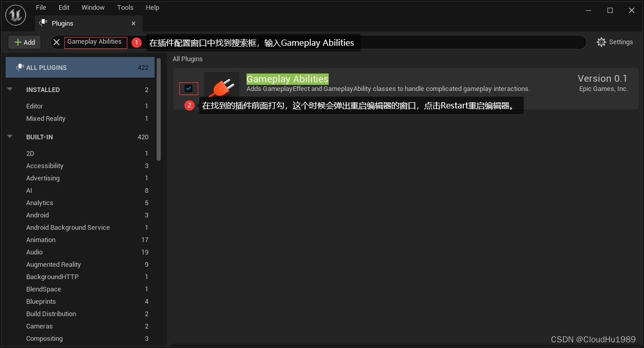Clear the search box using the X icon
644x348 pixels.
point(56,42)
